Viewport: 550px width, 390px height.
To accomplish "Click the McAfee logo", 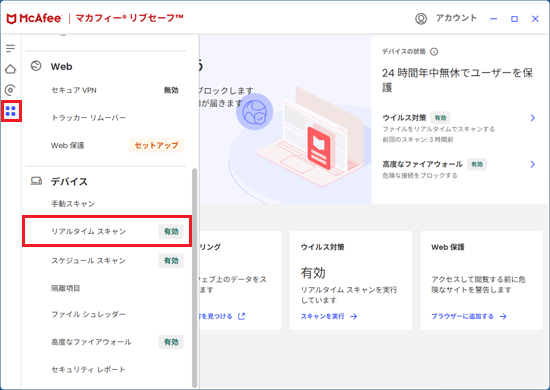I will [x=34, y=18].
